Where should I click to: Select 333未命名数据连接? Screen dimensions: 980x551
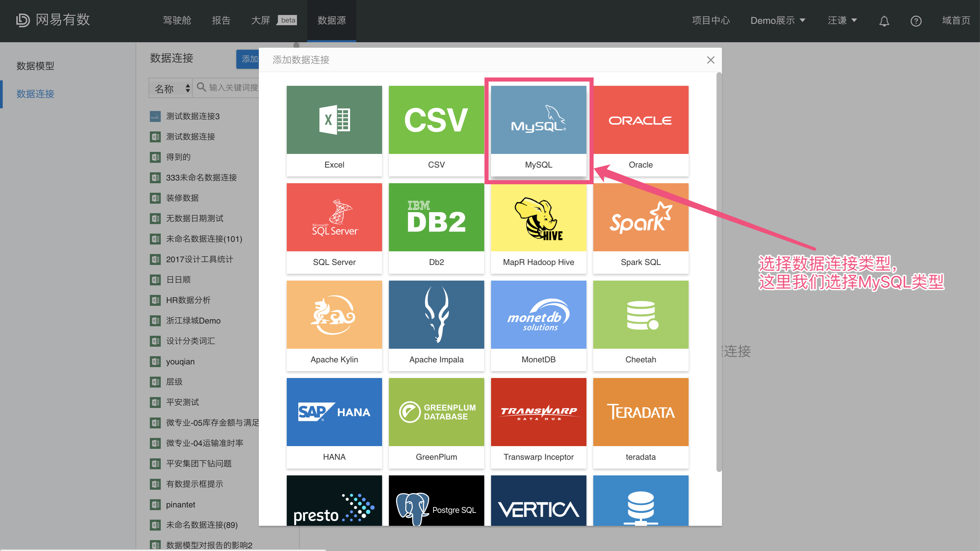201,178
